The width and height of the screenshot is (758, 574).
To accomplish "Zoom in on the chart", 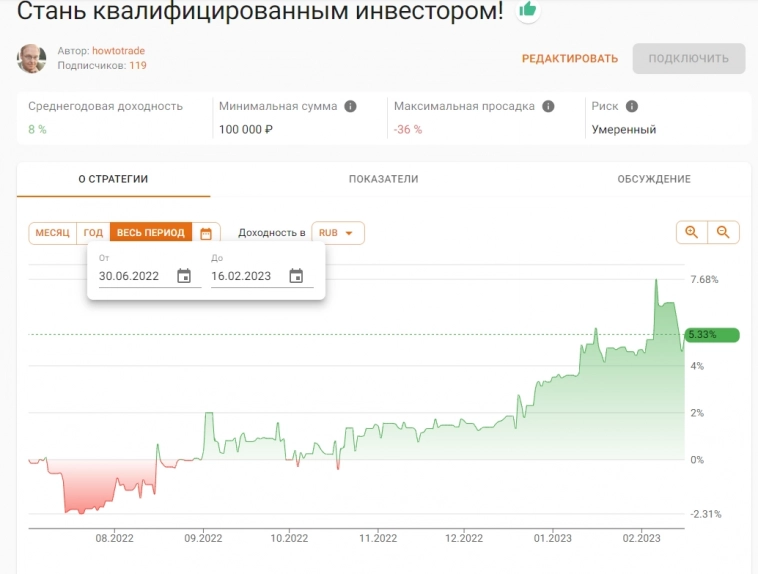I will [692, 232].
